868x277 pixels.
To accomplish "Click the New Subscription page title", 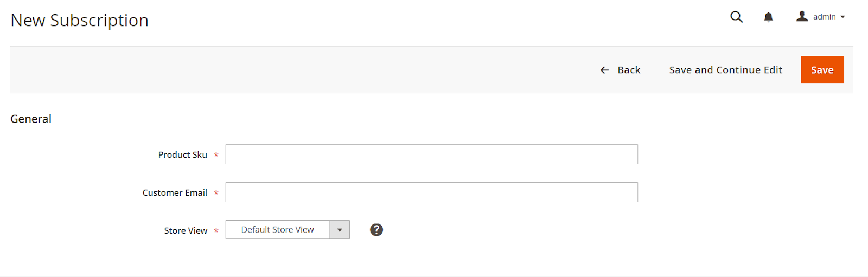I will pyautogui.click(x=80, y=21).
